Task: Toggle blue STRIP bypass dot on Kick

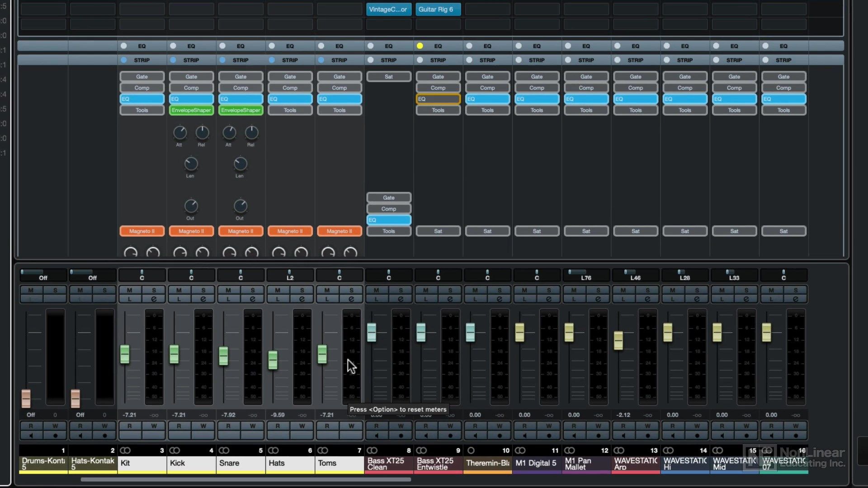Action: (173, 60)
